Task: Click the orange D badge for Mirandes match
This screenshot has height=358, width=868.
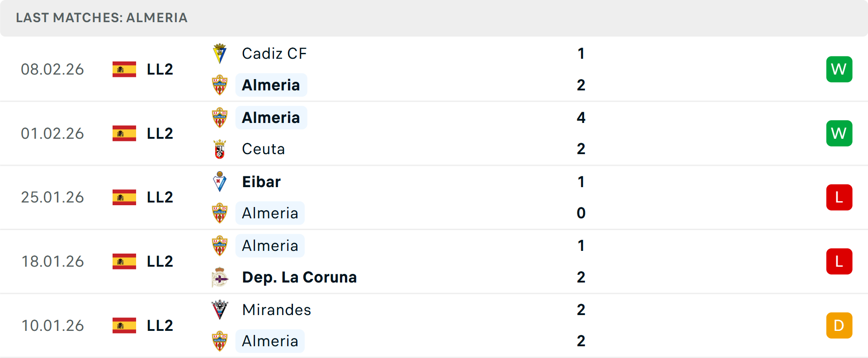Action: pyautogui.click(x=839, y=325)
